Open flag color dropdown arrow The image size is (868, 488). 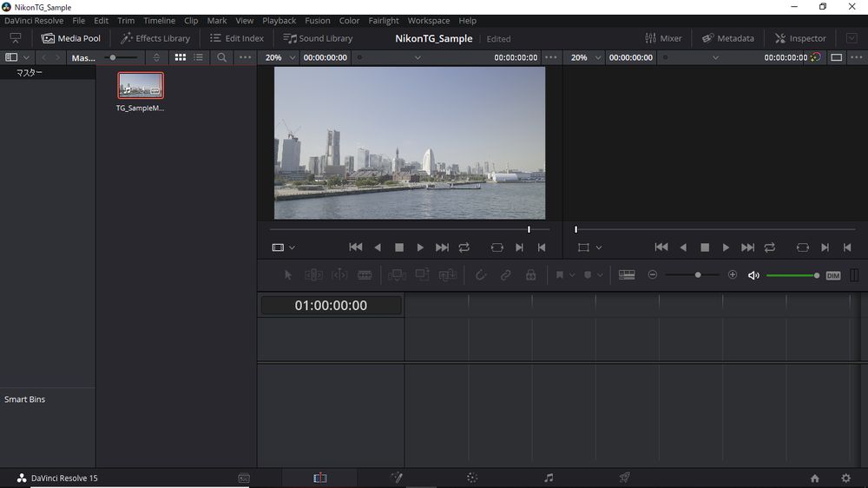coord(572,275)
